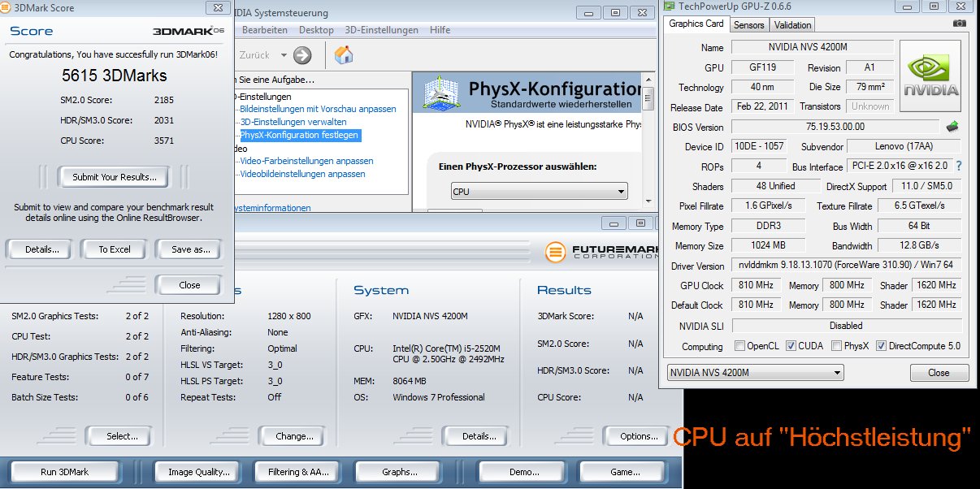The height and width of the screenshot is (489, 980).
Task: Select PhysX-Konfiguration festlegen item
Action: [x=299, y=135]
